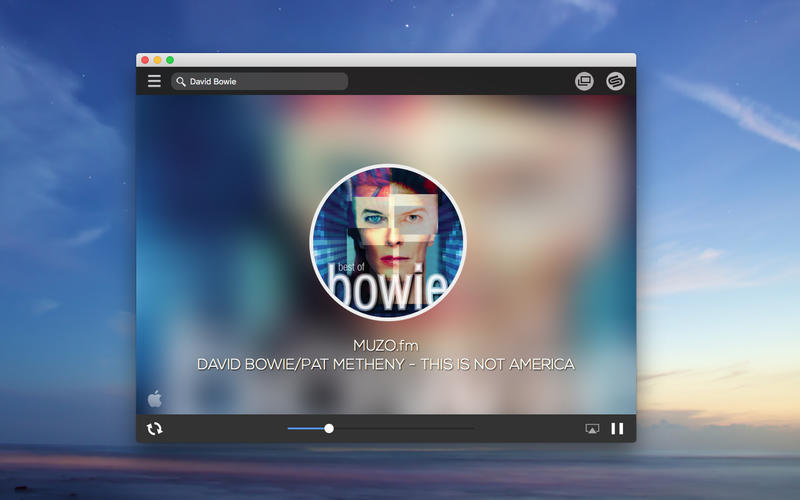Click the magnifier search icon
Screen dimensions: 800x500
point(181,81)
